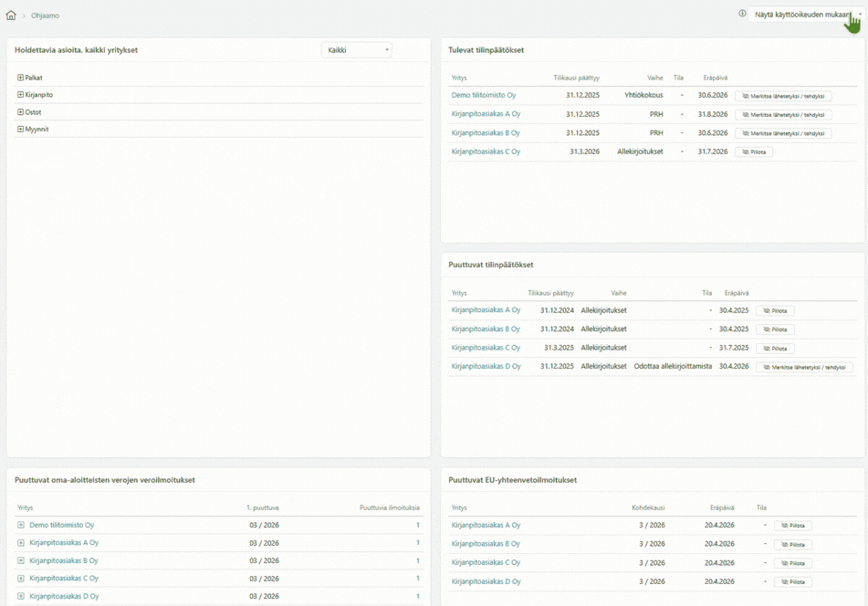Screen dimensions: 868x606
Task: Click Piilota for Kirjanpitoasiakas C Oy upcoming statement
Action: [x=754, y=151]
